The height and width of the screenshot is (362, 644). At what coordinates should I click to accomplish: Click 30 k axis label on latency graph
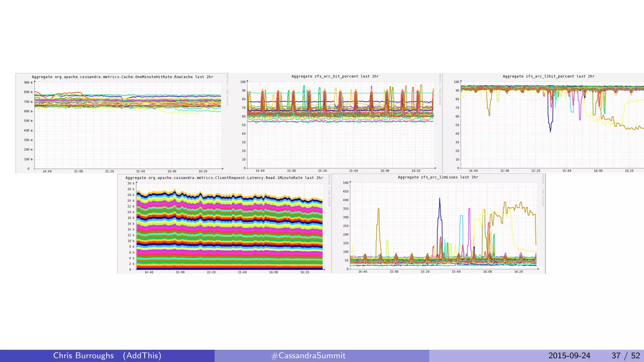pos(130,184)
